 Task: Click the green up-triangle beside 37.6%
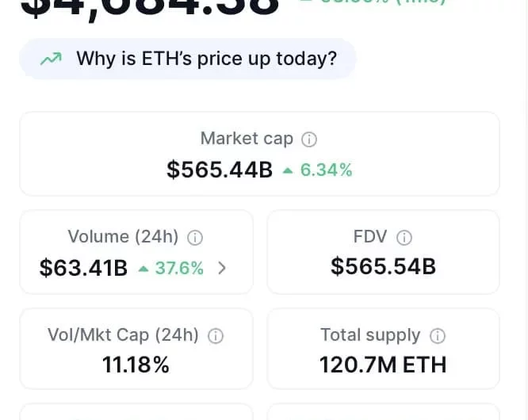point(143,269)
